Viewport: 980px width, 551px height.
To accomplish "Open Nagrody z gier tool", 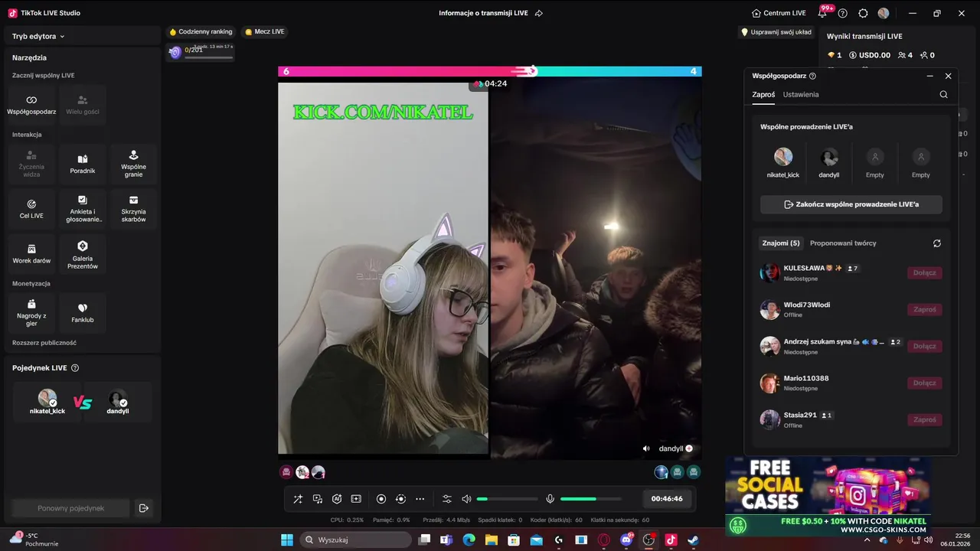I will [31, 313].
